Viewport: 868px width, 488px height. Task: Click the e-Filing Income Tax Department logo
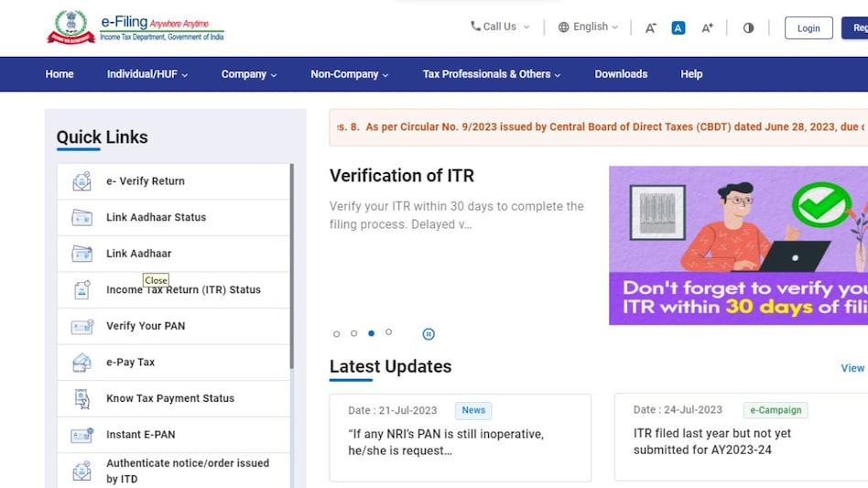136,27
